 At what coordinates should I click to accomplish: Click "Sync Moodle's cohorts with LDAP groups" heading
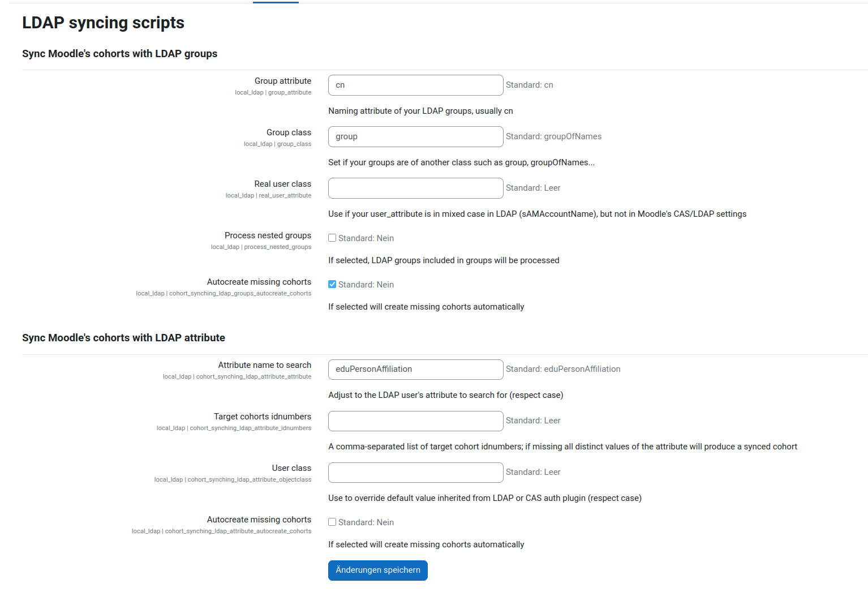click(x=119, y=54)
